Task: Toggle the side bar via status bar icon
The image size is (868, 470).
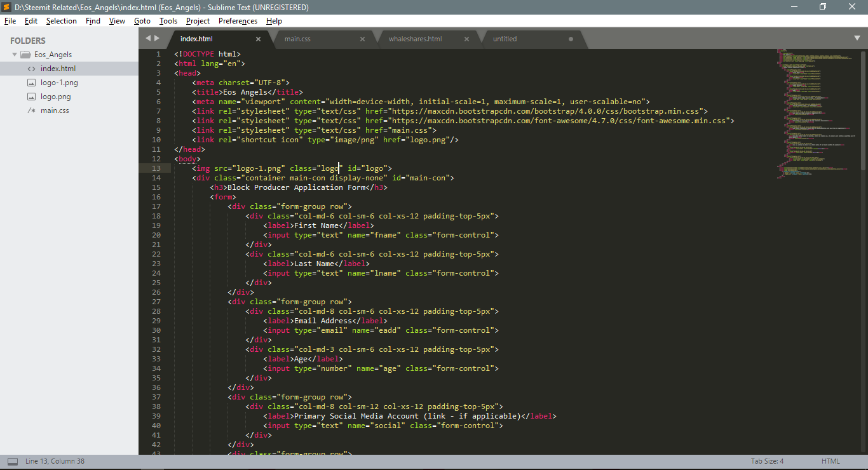Action: pyautogui.click(x=13, y=461)
